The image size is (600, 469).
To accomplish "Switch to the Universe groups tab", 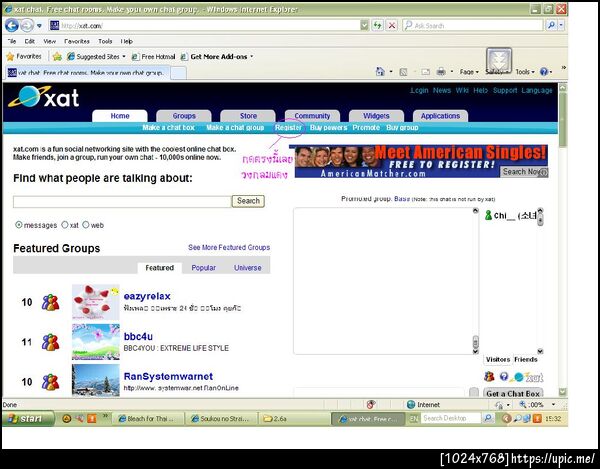I will 248,268.
